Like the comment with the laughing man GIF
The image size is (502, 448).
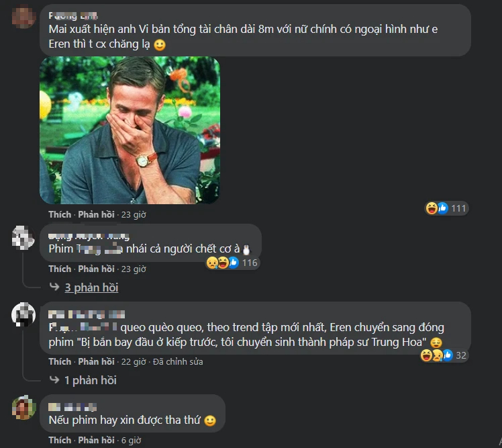[x=60, y=215]
